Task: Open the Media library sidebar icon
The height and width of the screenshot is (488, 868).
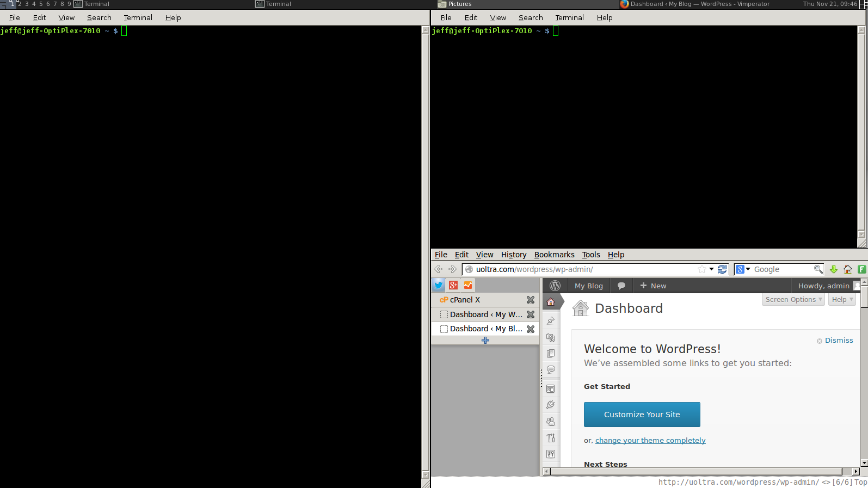Action: click(551, 337)
